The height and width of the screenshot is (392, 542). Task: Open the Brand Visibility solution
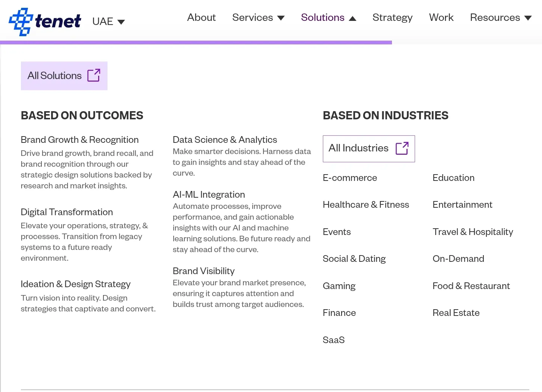pos(203,271)
